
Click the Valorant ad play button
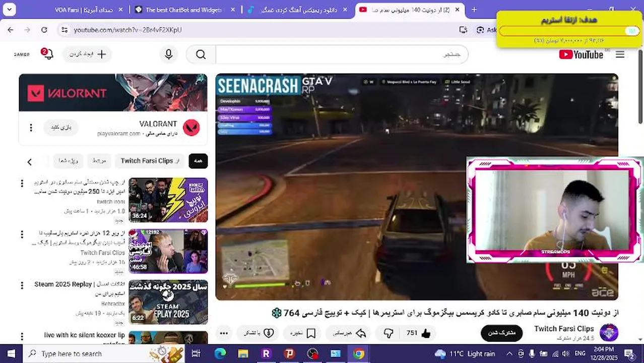61,128
